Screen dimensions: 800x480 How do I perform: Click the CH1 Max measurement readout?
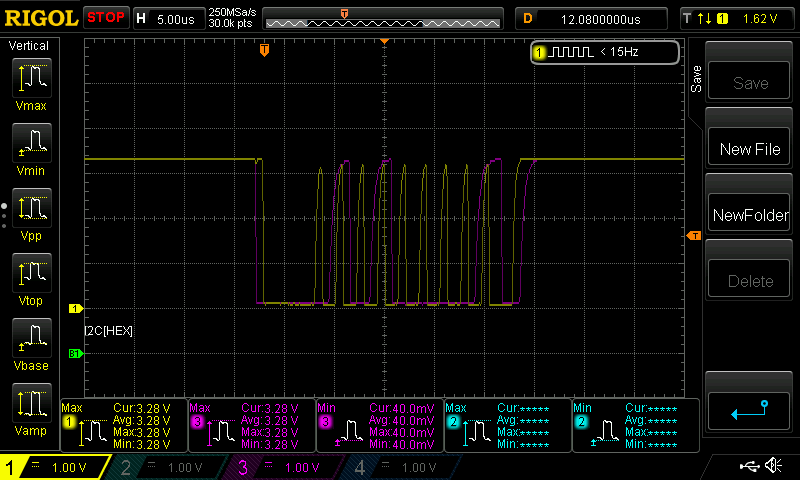[124, 425]
